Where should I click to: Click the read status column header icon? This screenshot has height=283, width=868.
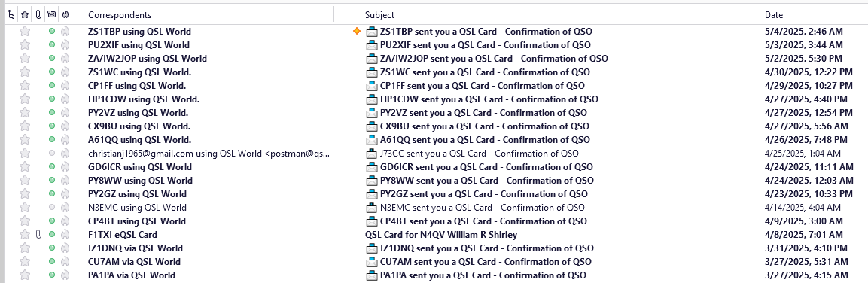coord(51,15)
